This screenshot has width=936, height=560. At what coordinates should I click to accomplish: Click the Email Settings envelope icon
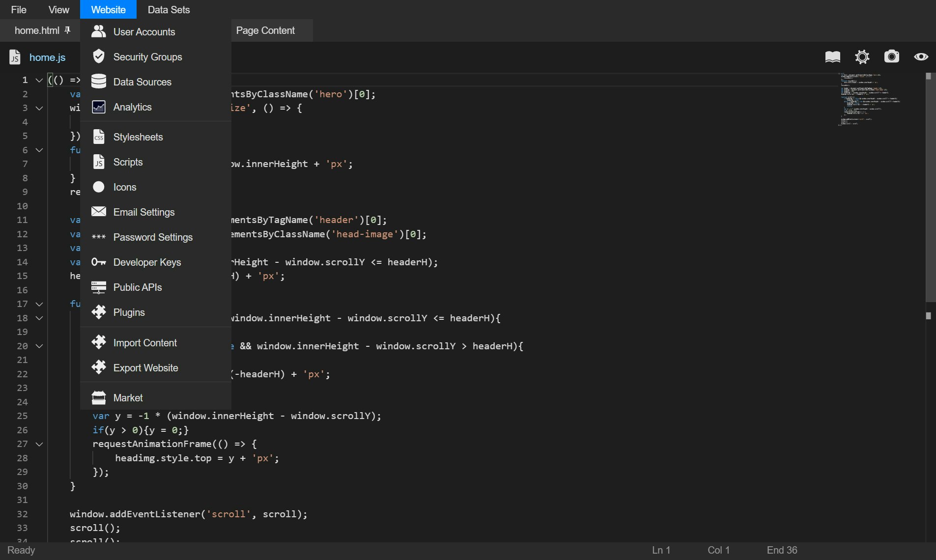pyautogui.click(x=99, y=212)
